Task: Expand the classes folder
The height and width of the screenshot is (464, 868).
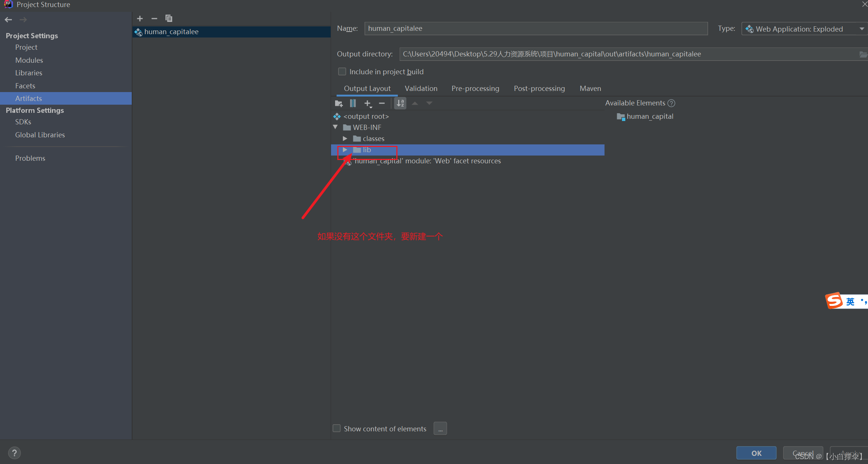Action: point(345,138)
